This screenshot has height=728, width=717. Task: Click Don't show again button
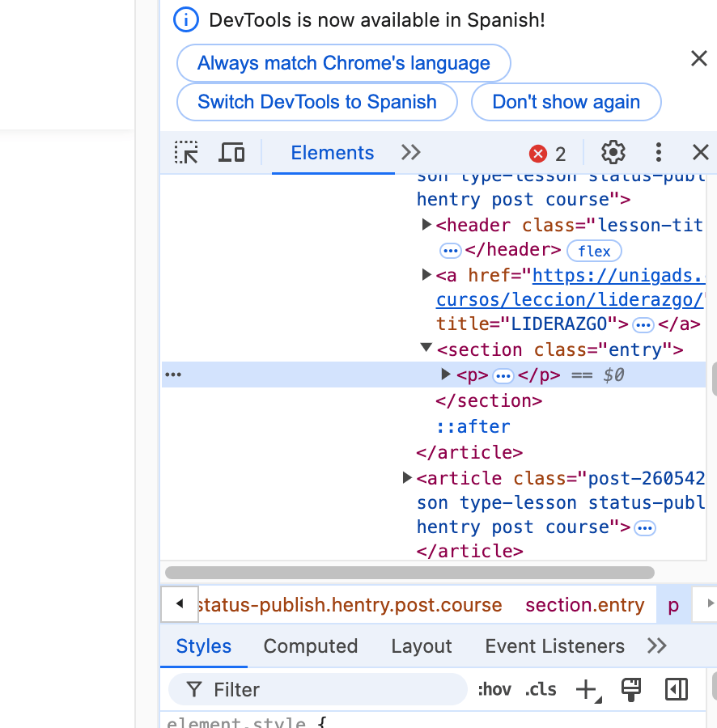click(566, 102)
